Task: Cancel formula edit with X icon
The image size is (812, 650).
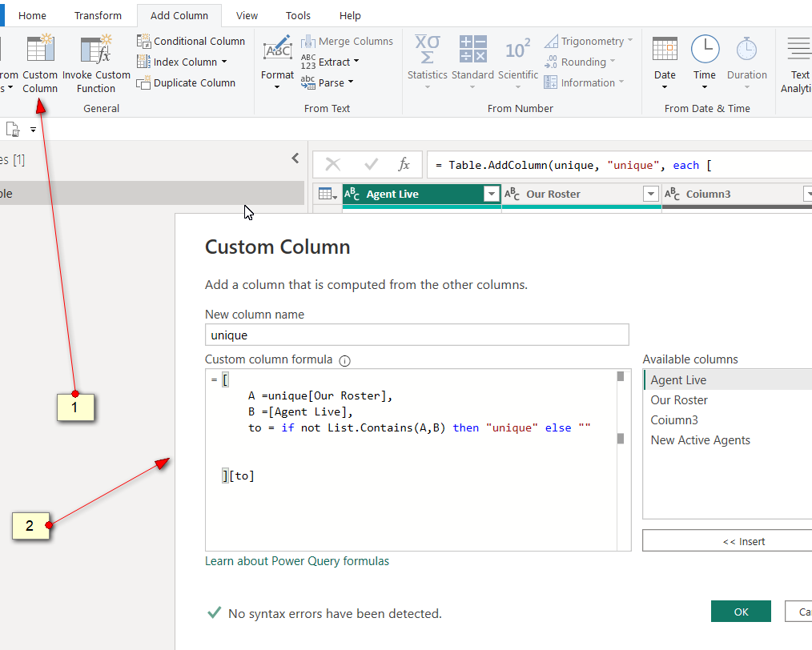Action: click(x=333, y=165)
